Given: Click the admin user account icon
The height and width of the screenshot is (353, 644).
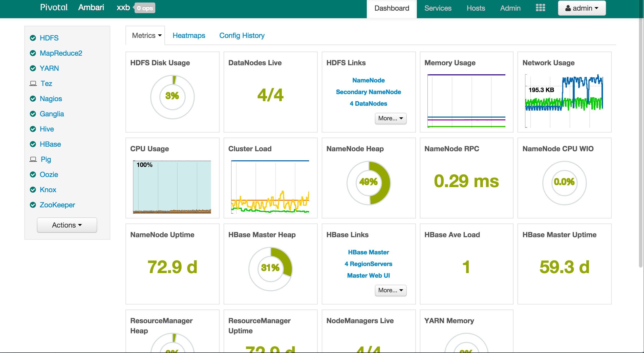Looking at the screenshot, I should pyautogui.click(x=568, y=8).
